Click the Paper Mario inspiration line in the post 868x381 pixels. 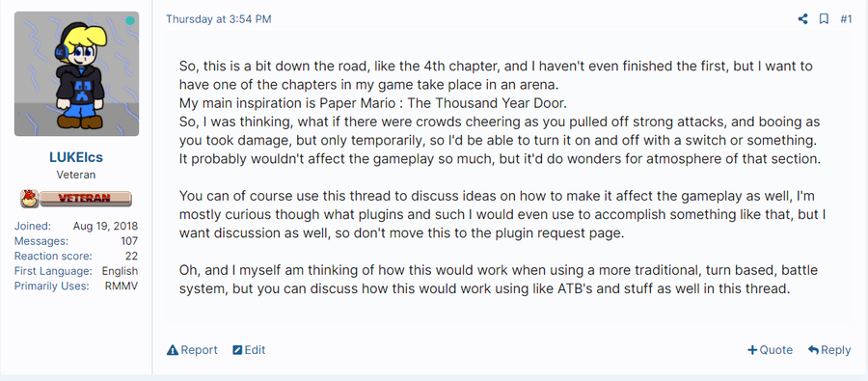(x=373, y=103)
